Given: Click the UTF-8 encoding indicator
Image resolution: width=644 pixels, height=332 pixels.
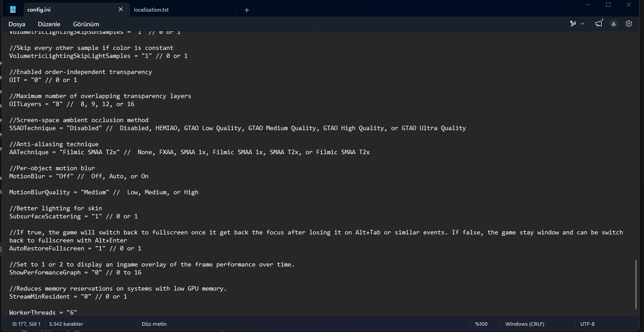Looking at the screenshot, I should point(587,324).
